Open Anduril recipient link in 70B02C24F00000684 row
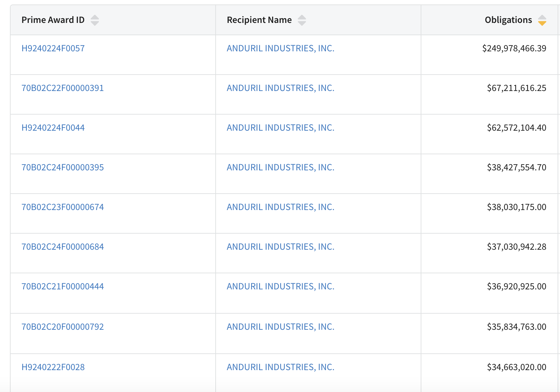This screenshot has height=392, width=560. [281, 247]
